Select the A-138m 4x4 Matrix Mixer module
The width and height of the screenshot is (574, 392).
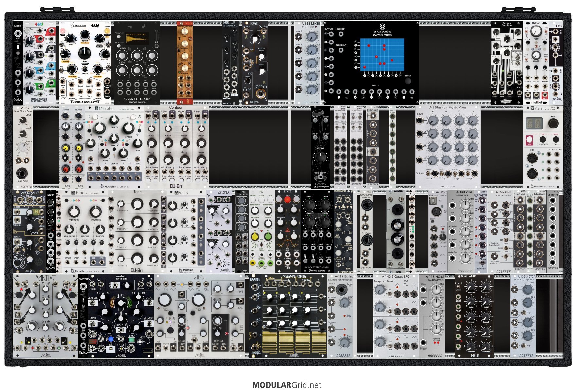[448, 147]
